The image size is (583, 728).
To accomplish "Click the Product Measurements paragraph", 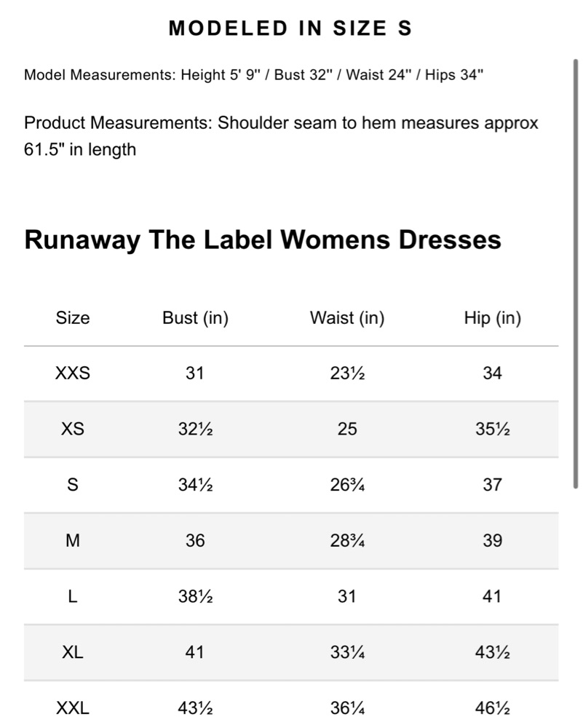I will [x=281, y=136].
